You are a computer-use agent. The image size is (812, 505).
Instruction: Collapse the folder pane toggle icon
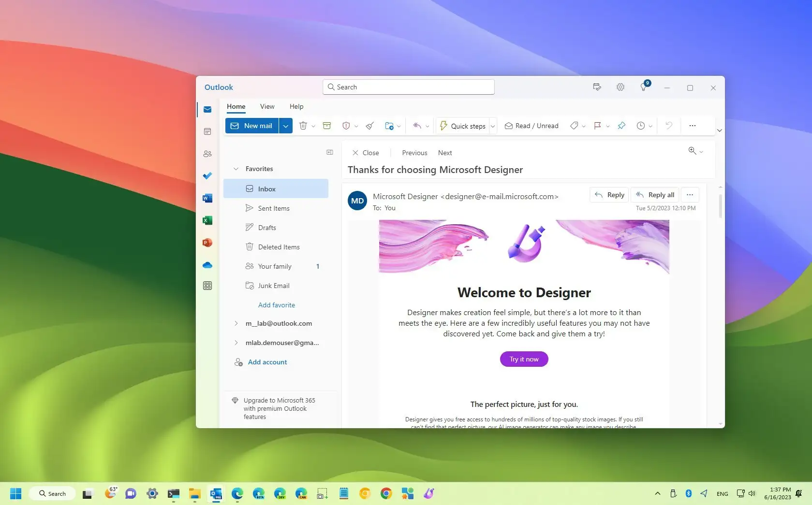pos(330,152)
